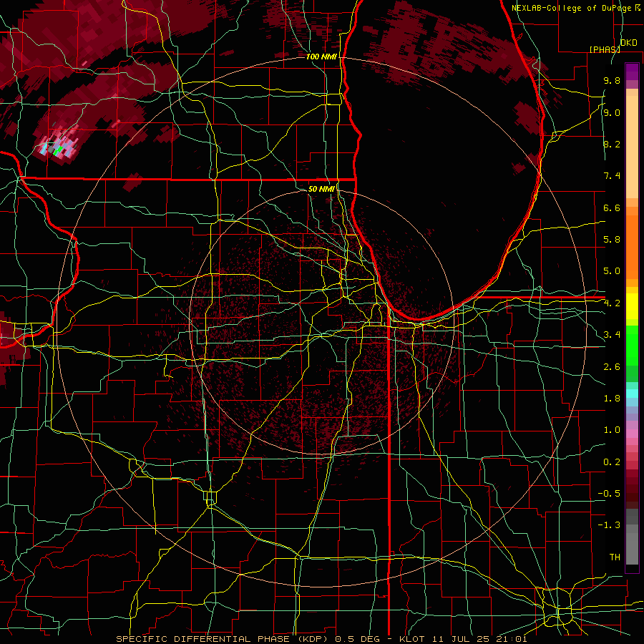The image size is (644, 644).
Task: Click the -1.3 value on the scale
Action: 609,526
